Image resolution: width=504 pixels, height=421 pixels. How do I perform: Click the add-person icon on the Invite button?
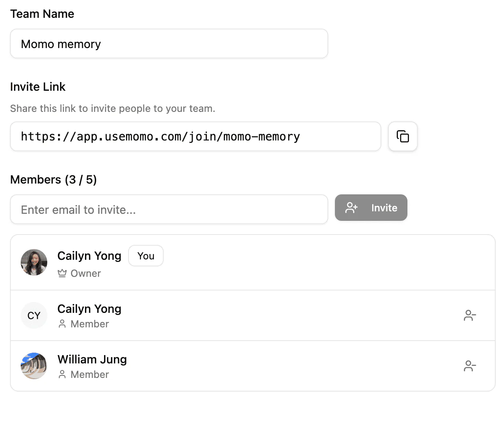[x=351, y=208]
